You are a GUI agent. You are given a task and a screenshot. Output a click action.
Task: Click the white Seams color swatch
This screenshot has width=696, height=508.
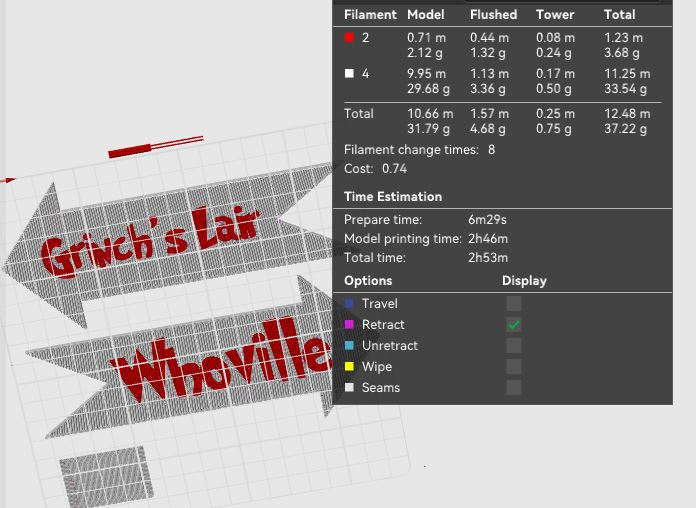pyautogui.click(x=349, y=387)
